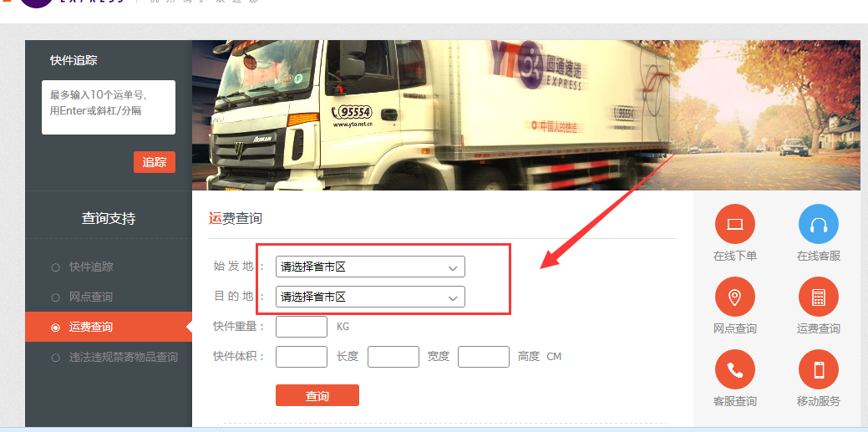This screenshot has width=868, height=432.
Task: Open the 移动服务 mobile phone icon
Action: [x=818, y=369]
